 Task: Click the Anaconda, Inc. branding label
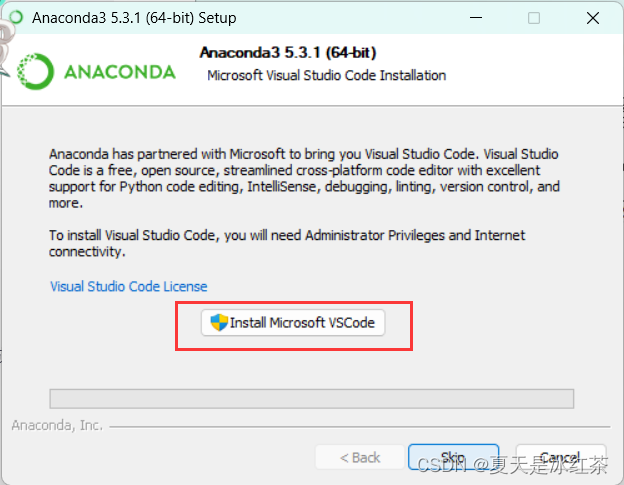pyautogui.click(x=57, y=425)
